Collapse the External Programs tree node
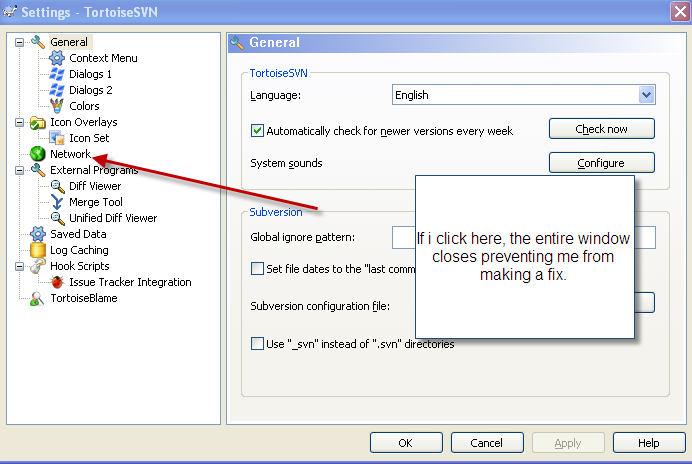The width and height of the screenshot is (692, 464). (x=19, y=170)
